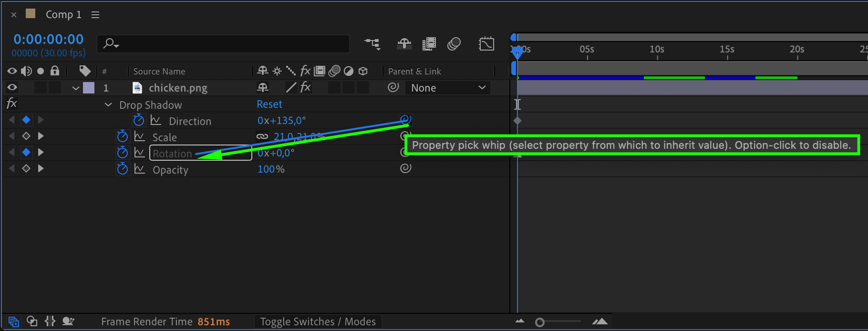Toggle the Shy layers hide switch
868x331 pixels.
click(x=404, y=44)
